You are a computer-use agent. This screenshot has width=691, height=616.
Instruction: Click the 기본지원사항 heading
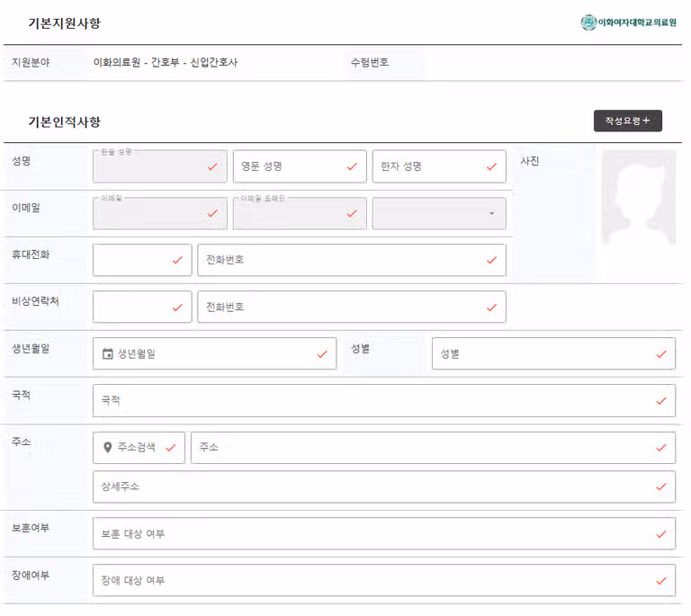click(x=65, y=22)
